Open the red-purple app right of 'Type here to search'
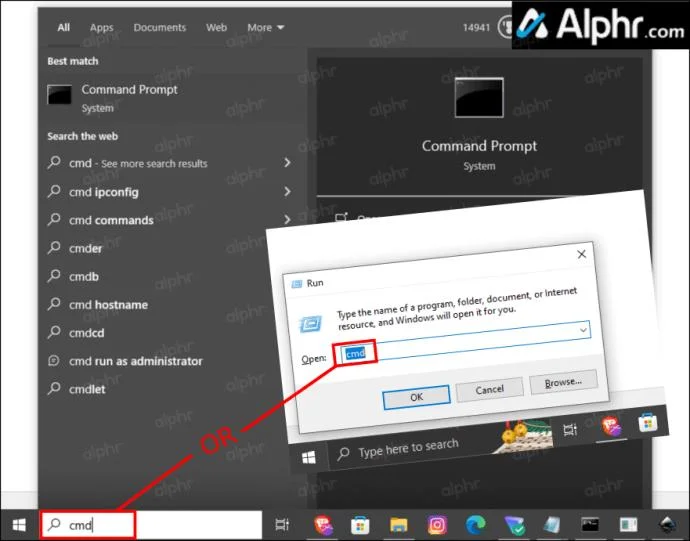The height and width of the screenshot is (541, 690). pos(611,426)
